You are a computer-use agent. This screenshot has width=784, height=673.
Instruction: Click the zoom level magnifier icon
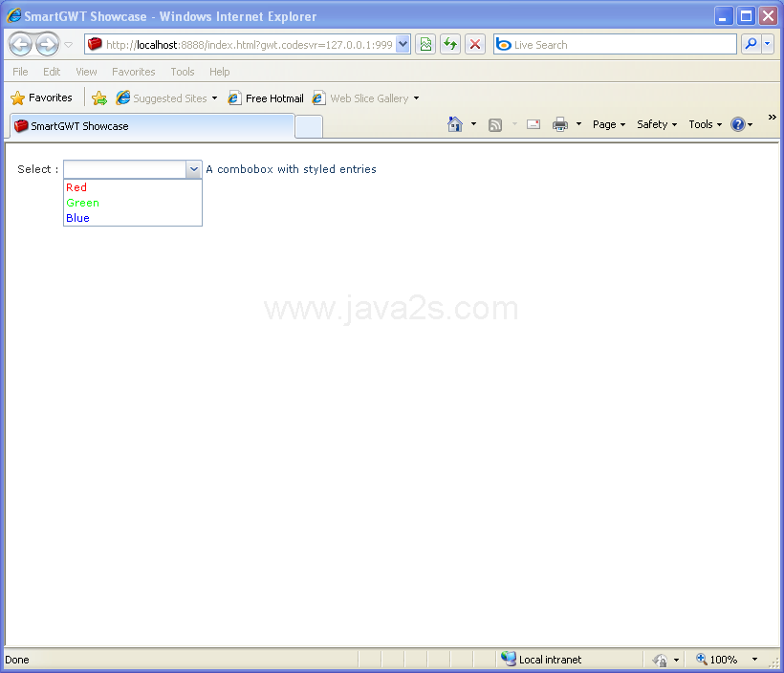coord(701,659)
